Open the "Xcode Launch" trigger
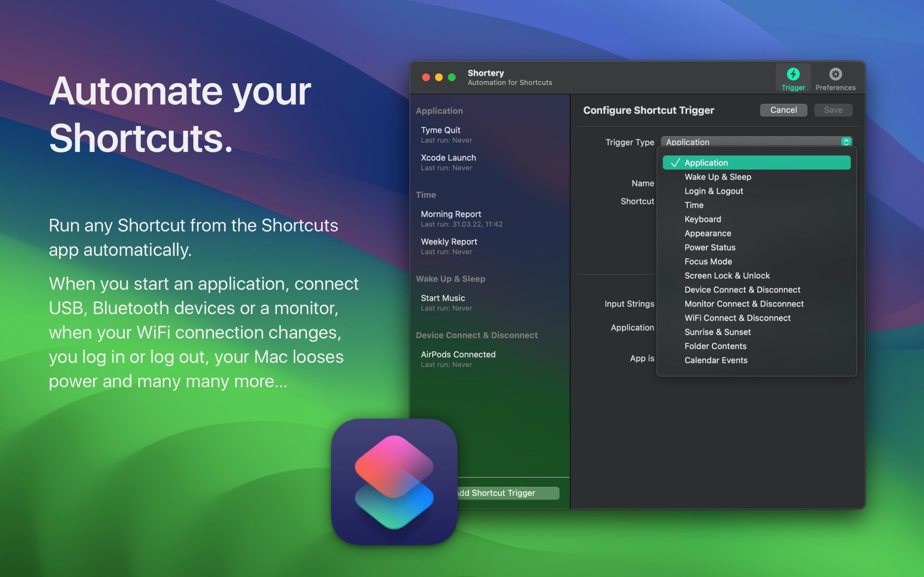 448,158
